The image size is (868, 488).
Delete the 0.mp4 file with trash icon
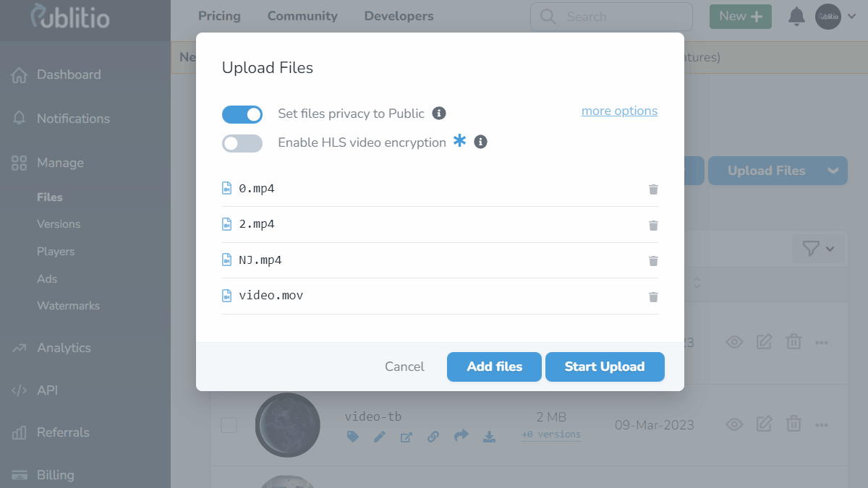click(653, 189)
